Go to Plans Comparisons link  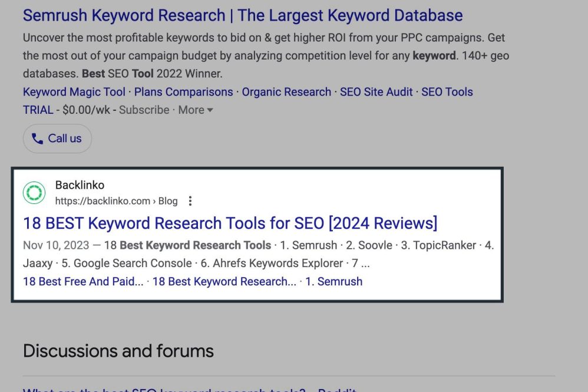click(x=183, y=92)
